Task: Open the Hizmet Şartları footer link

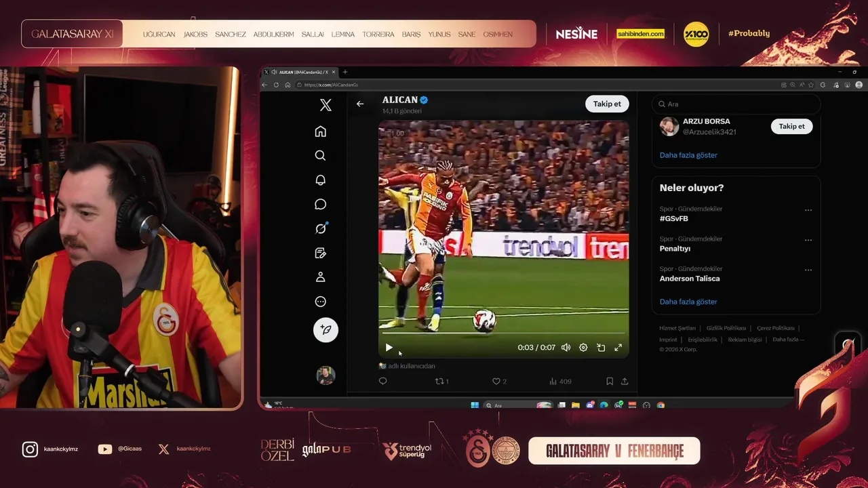Action: pyautogui.click(x=677, y=328)
